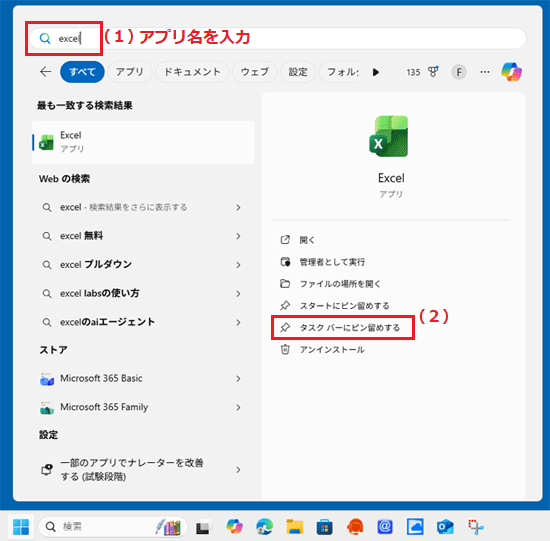Viewport: 550px width, 541px height.
Task: Open the Excel app best match result
Action: [143, 142]
